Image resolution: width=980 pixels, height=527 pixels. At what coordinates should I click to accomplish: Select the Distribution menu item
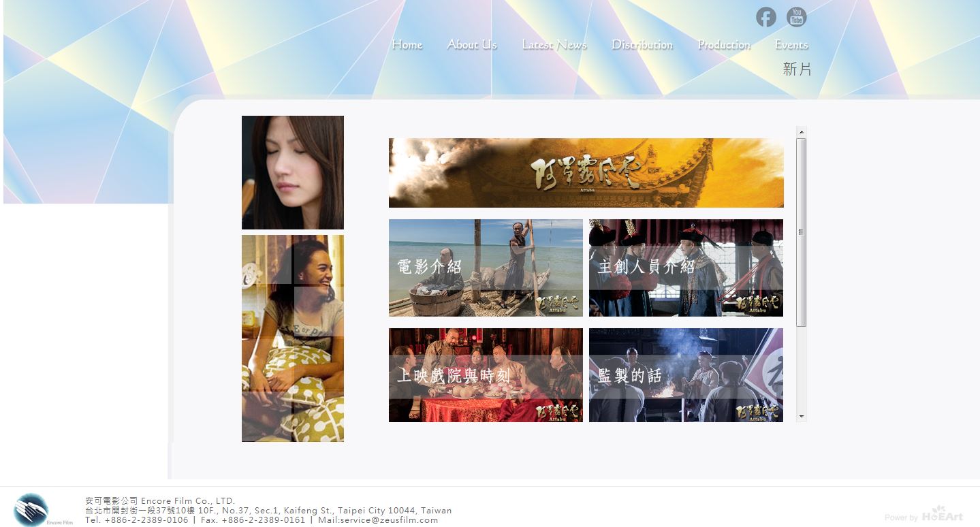642,45
